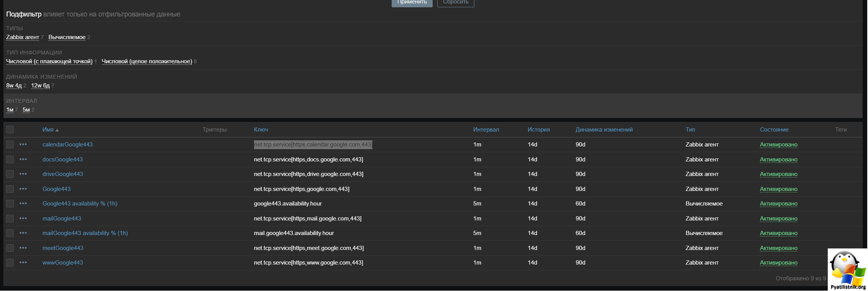The width and height of the screenshot is (868, 291).
Task: Select checkbox for Google443 availability % (1h)
Action: pos(10,204)
